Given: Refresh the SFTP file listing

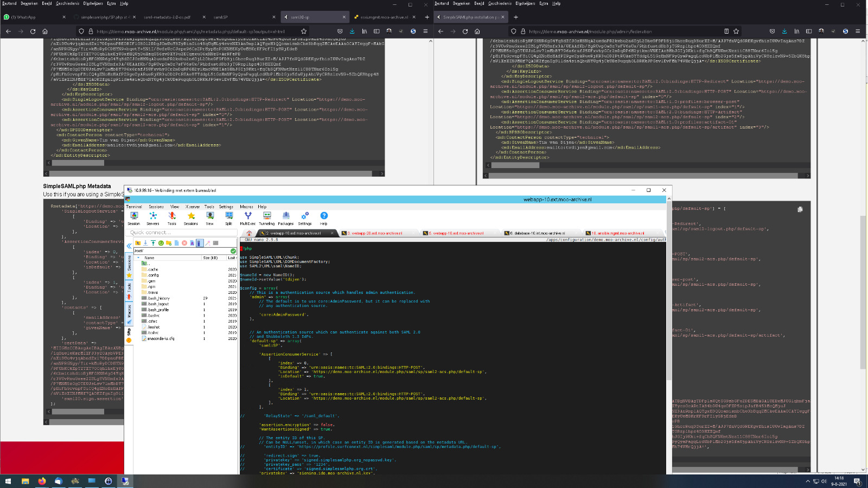Looking at the screenshot, I should pyautogui.click(x=161, y=243).
